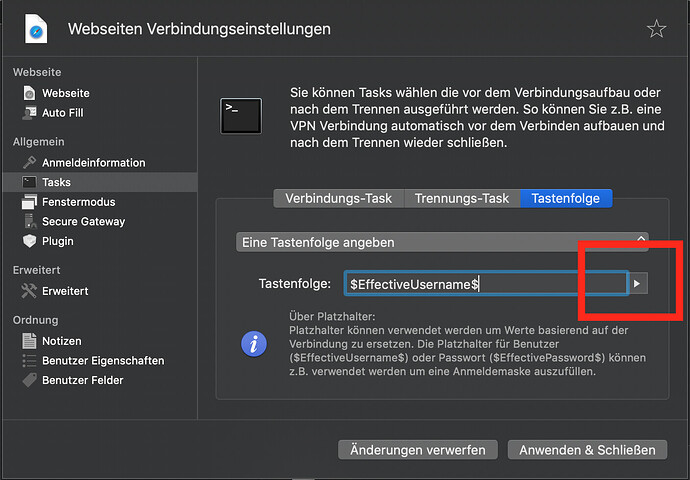Select the Tastenfolge tab
Viewport: 690px width, 480px height.
pos(566,198)
